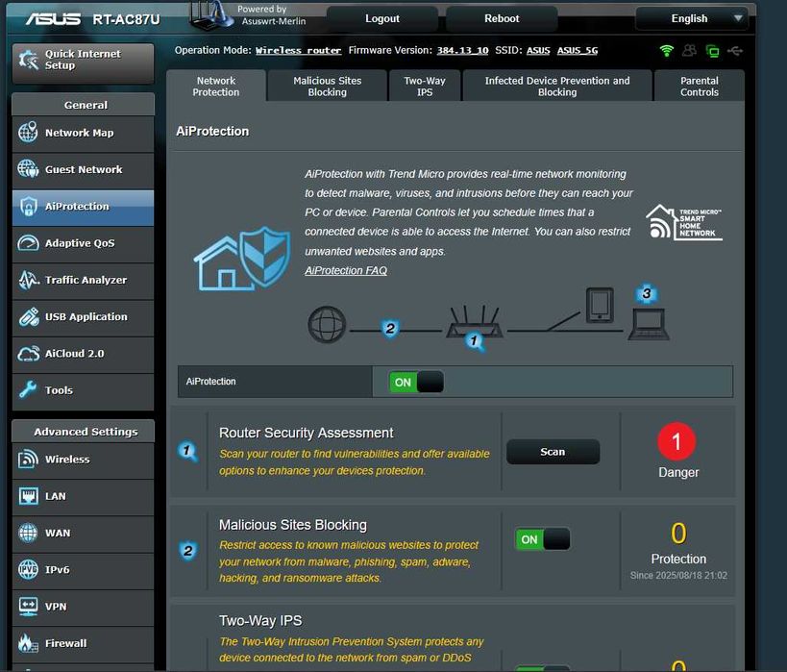
Task: Switch to Malicious Sites Blocking tab
Action: point(328,87)
